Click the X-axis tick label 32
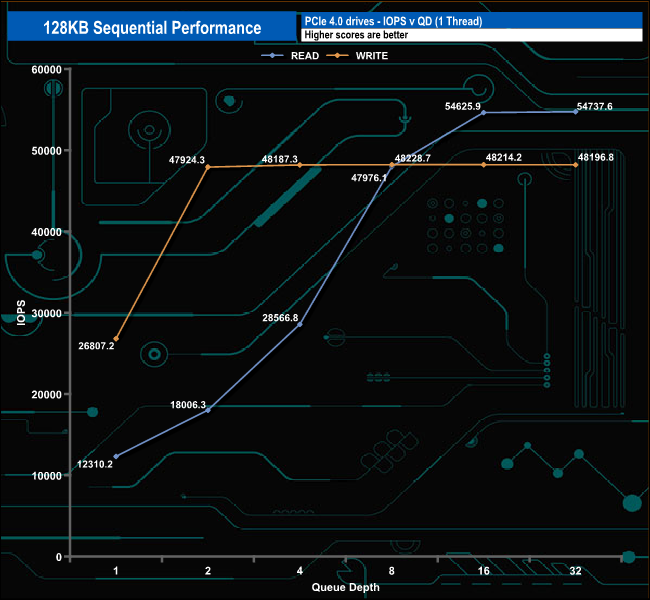650x600 pixels. 575,571
